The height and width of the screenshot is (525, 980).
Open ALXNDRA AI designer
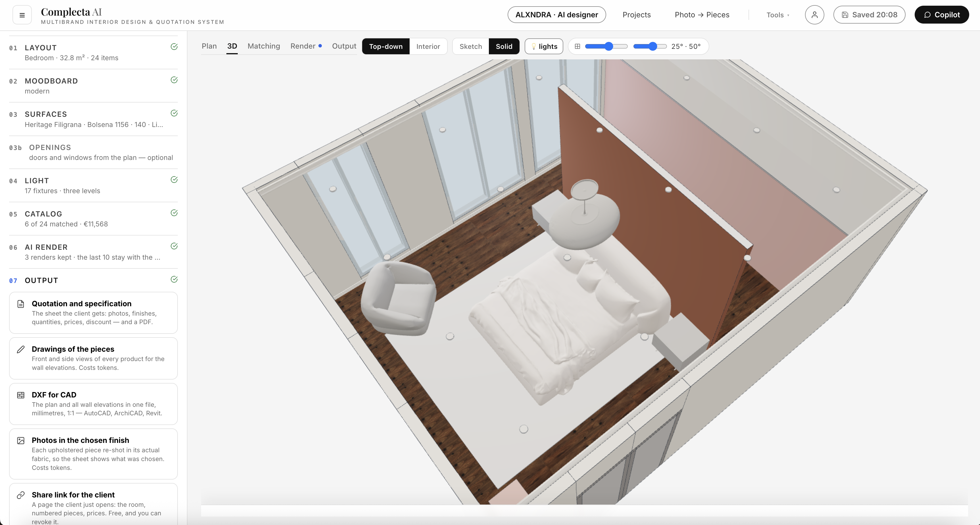556,15
